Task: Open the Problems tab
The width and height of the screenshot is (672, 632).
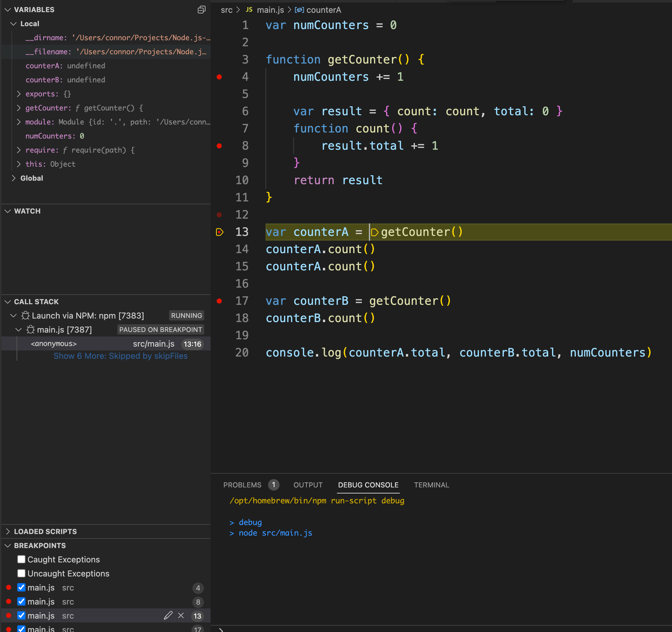Action: click(x=242, y=485)
